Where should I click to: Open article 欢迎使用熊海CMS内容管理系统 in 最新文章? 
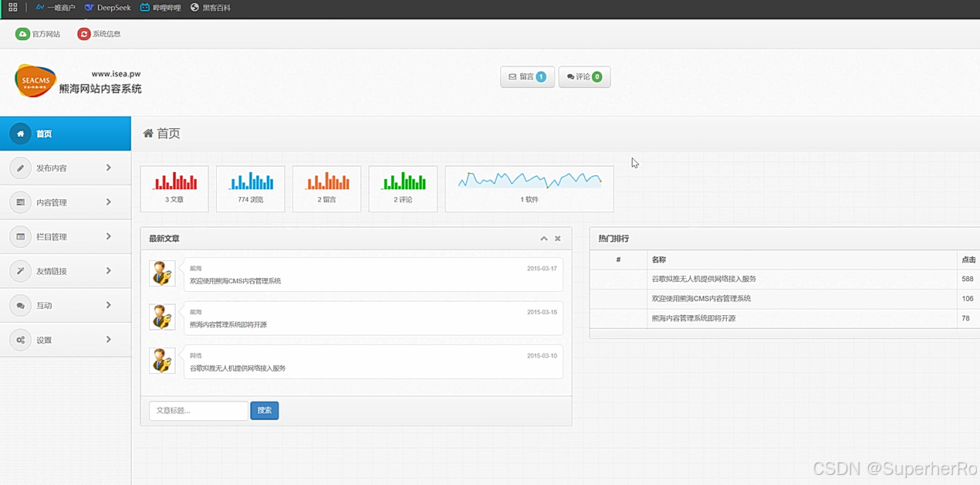[235, 281]
